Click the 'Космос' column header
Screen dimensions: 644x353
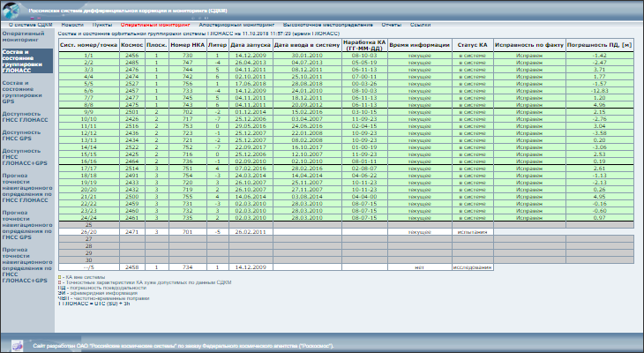click(131, 45)
